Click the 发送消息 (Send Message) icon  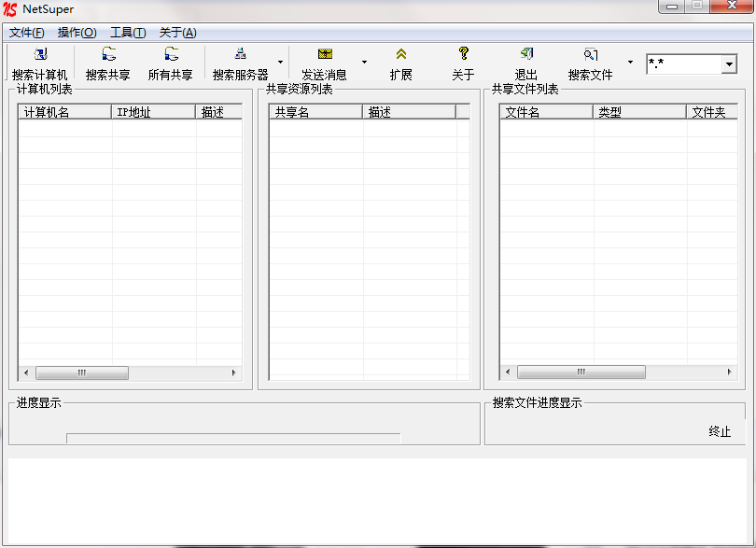tap(324, 63)
